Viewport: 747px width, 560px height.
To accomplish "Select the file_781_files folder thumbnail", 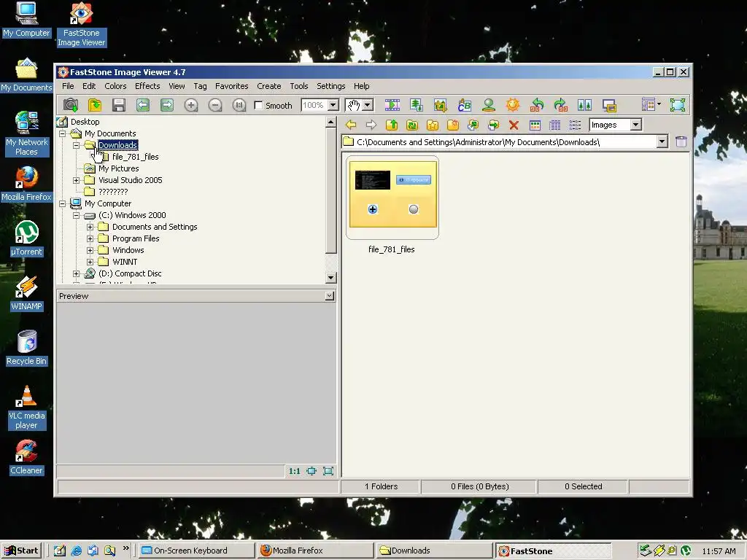I will click(392, 197).
